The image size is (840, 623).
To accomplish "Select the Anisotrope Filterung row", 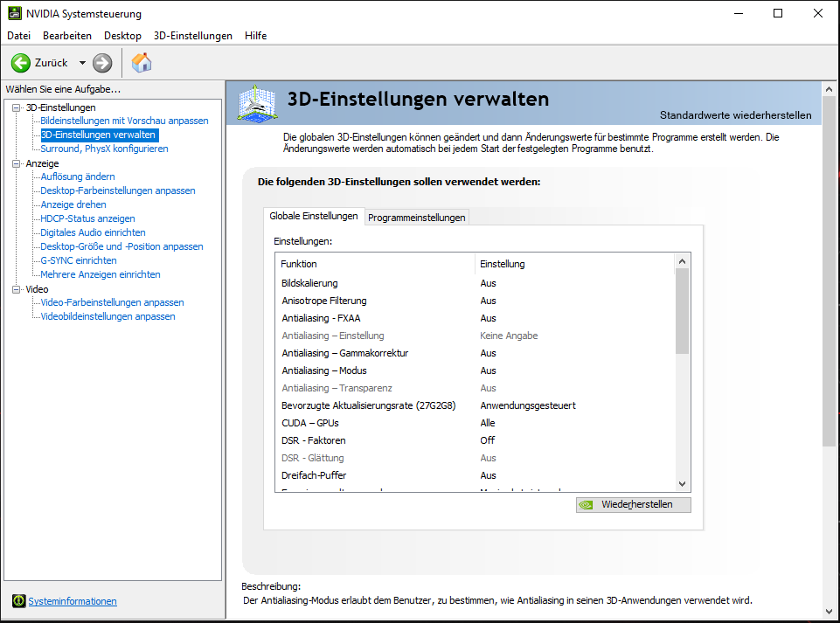I will click(475, 301).
